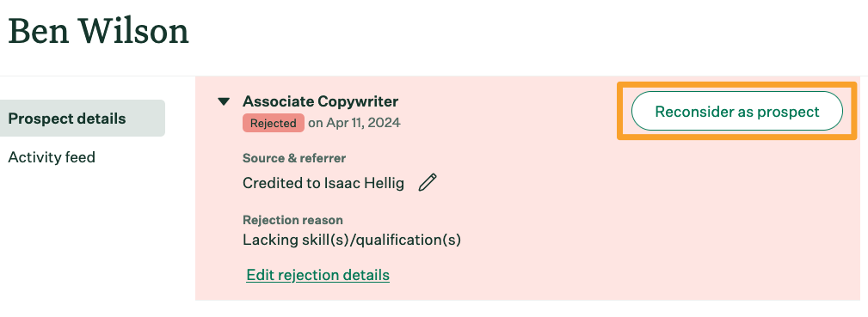Select the Associate Copywriter job title
Image resolution: width=868 pixels, height=317 pixels.
coord(321,101)
